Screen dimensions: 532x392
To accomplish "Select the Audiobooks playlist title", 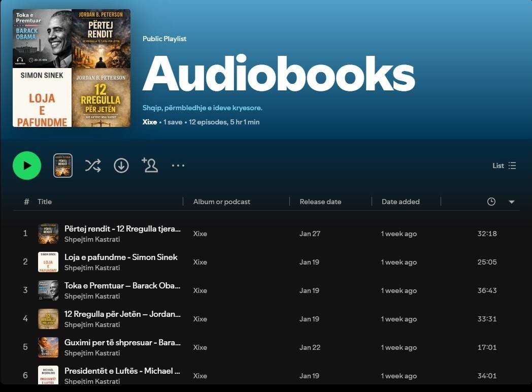I will (279, 74).
